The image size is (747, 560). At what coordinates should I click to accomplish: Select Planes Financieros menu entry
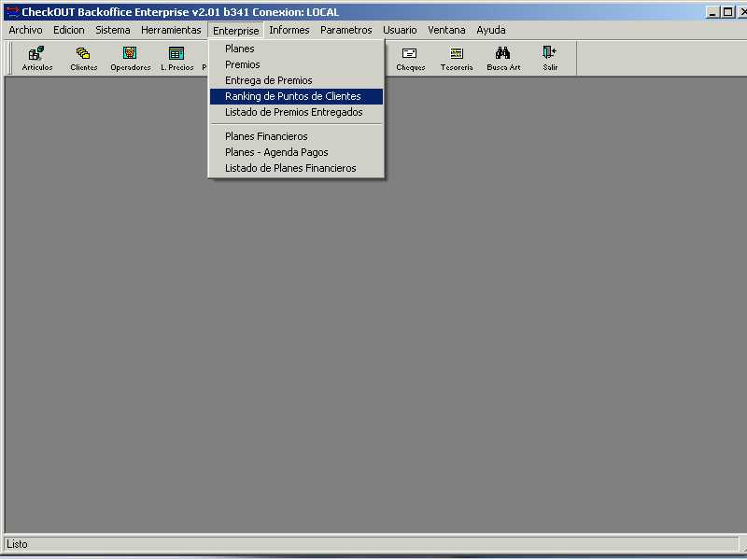(296, 136)
